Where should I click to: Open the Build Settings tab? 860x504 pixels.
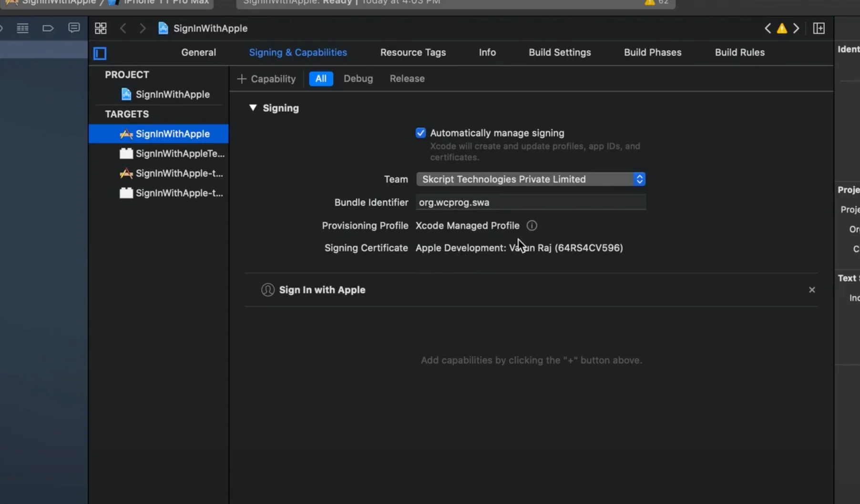(x=560, y=52)
